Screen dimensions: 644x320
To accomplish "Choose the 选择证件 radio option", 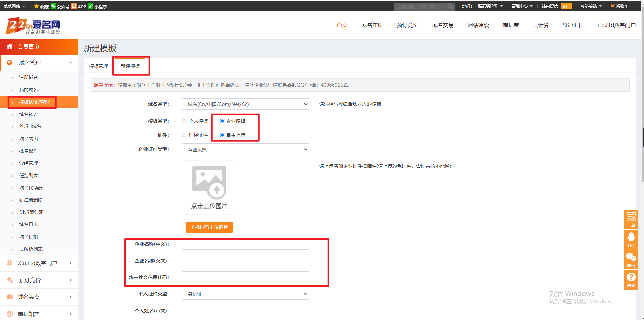I will tap(184, 135).
